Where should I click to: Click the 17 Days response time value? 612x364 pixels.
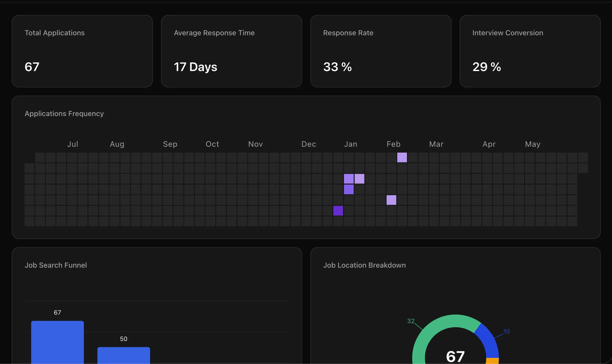tap(195, 67)
